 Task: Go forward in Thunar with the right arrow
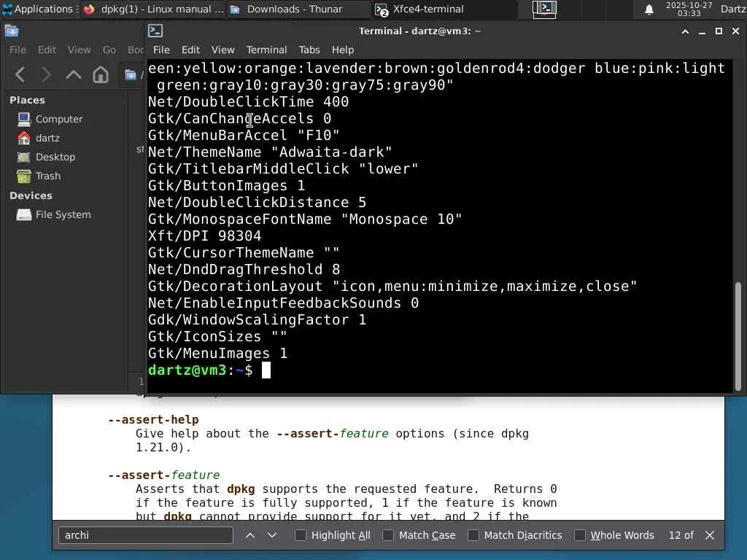click(46, 75)
